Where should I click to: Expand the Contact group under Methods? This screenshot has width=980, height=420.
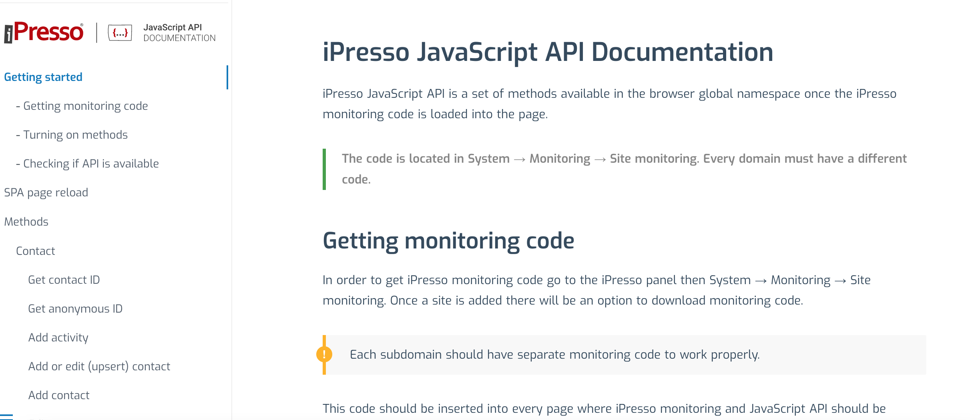click(x=36, y=251)
